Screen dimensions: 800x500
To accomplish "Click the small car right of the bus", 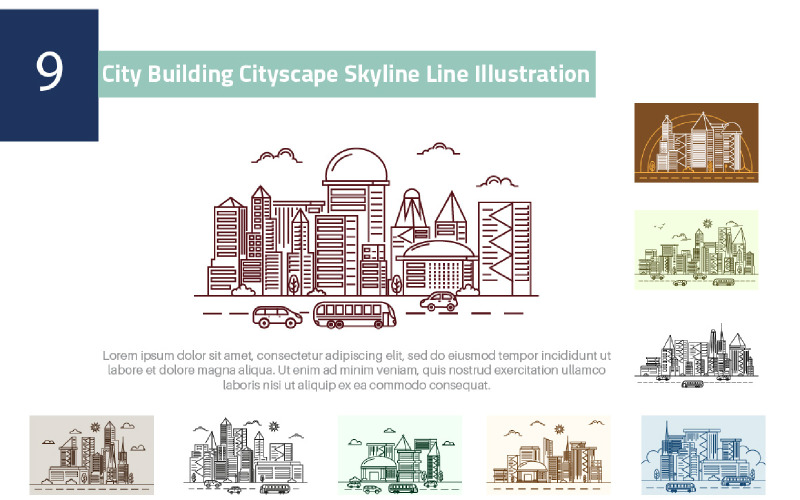I will 439,301.
